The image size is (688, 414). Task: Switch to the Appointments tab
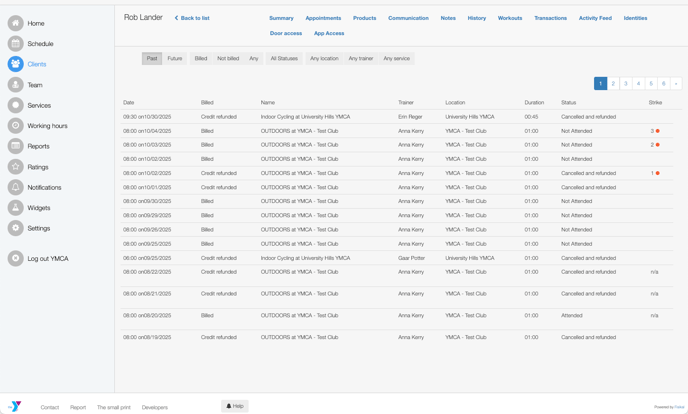323,18
